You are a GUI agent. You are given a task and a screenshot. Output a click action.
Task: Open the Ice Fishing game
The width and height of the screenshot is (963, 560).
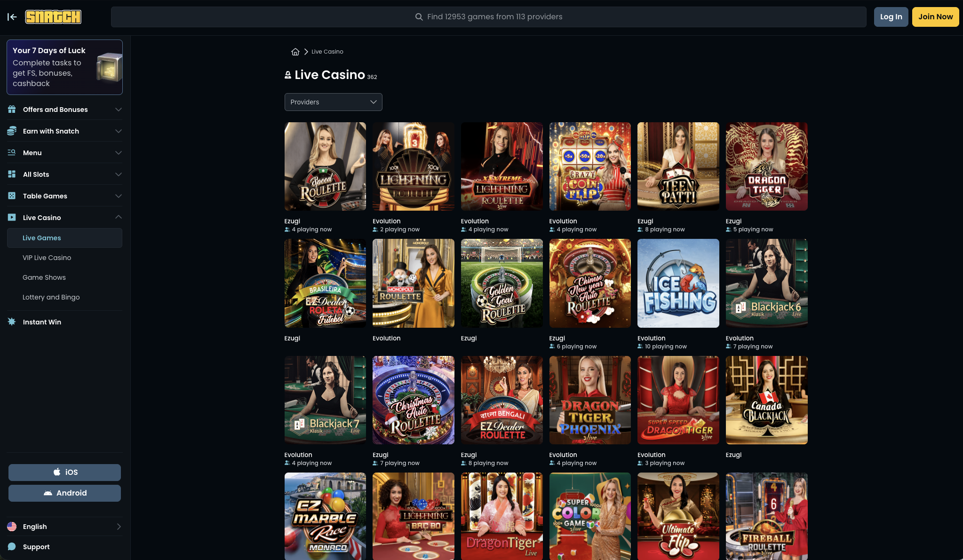[x=678, y=283]
